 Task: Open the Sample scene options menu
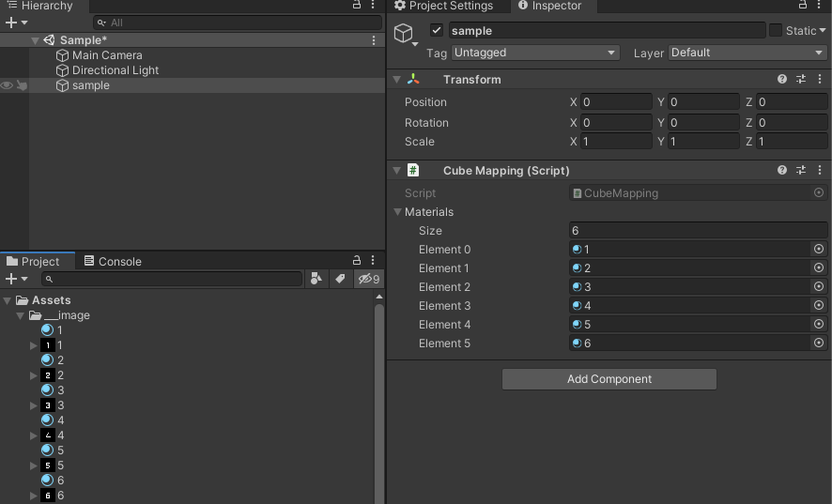click(374, 40)
